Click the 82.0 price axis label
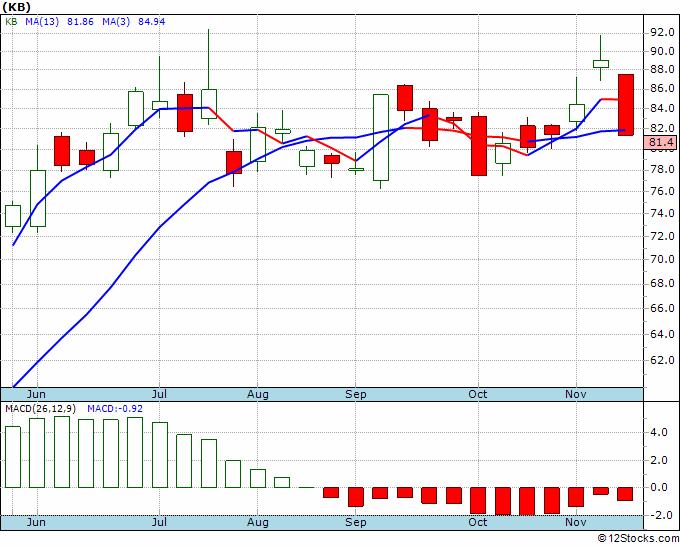 [661, 128]
